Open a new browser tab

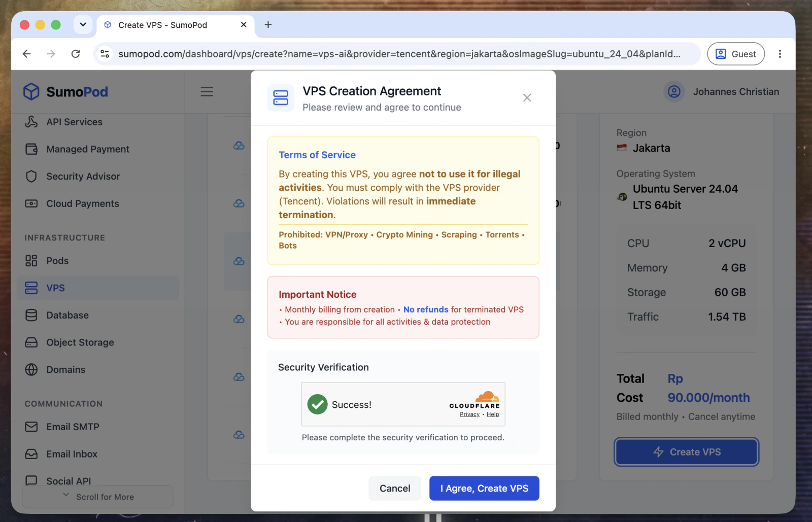click(268, 25)
